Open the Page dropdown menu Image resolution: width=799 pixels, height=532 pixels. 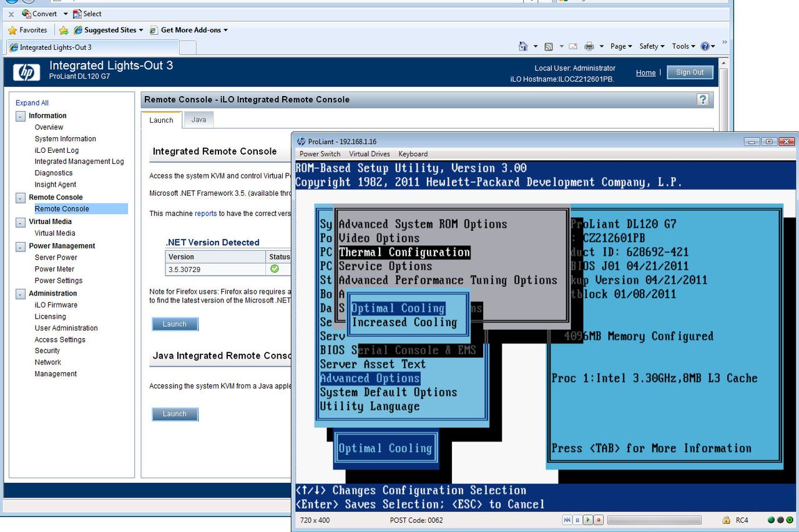pyautogui.click(x=621, y=46)
